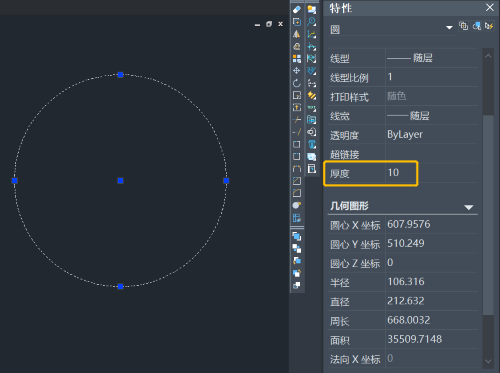Use the Bring to Front icon
Image resolution: width=500 pixels, height=373 pixels.
tap(297, 237)
